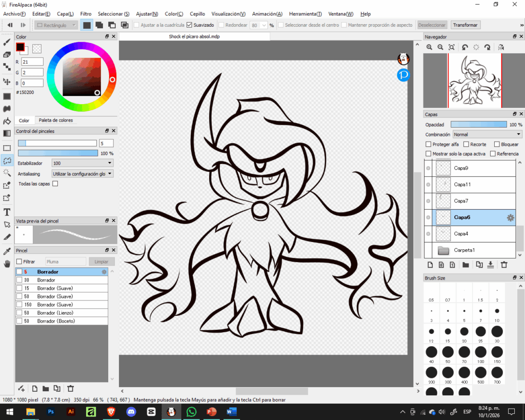
Task: Create a new layer with the new layer icon
Action: [x=430, y=265]
